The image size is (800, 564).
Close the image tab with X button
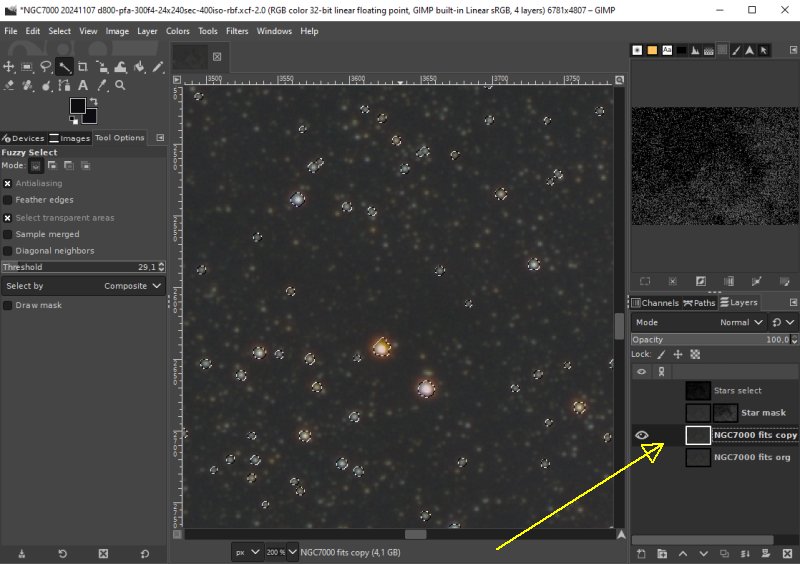click(217, 57)
